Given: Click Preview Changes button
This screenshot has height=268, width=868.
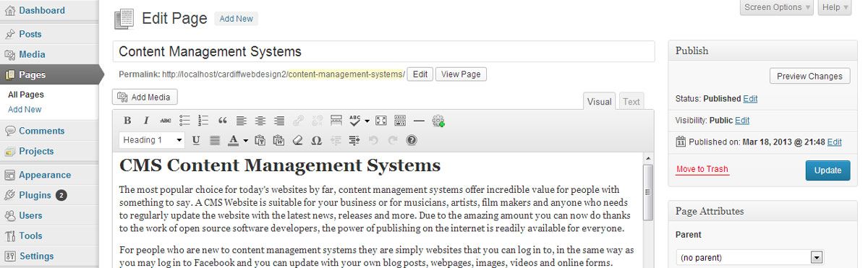Looking at the screenshot, I should pos(809,77).
